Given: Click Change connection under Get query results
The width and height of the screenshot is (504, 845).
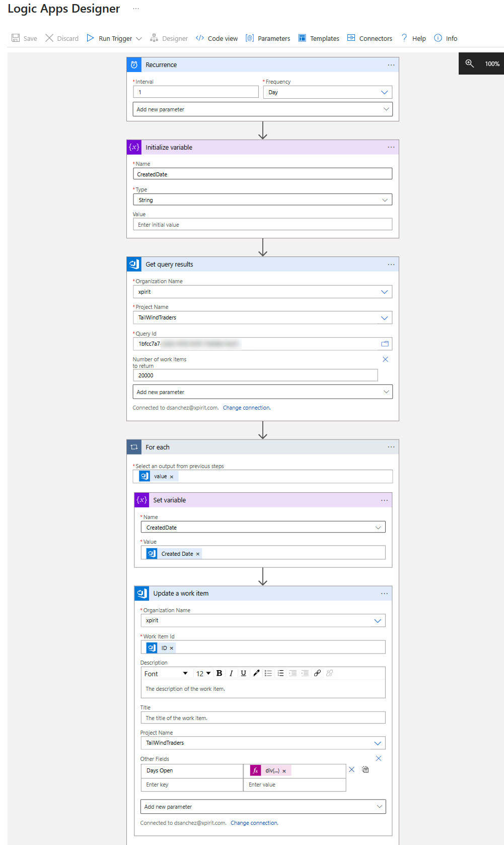Looking at the screenshot, I should (247, 408).
